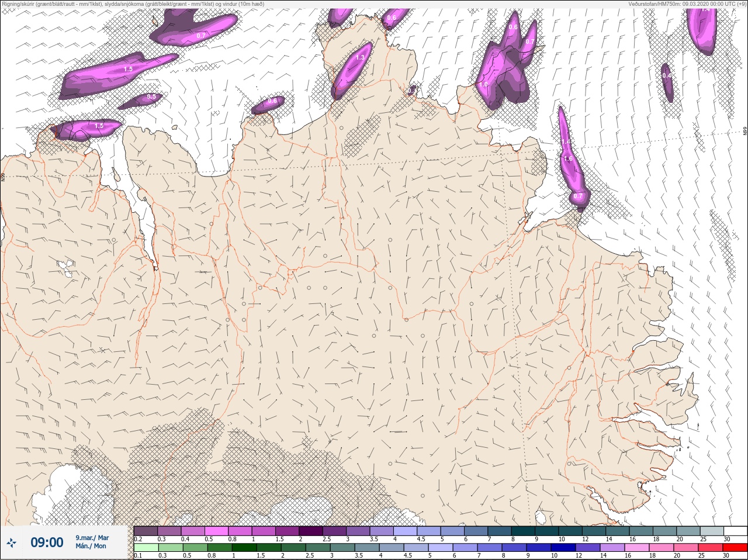Select the top-row darkest purple swatch labeled 2
The width and height of the screenshot is (748, 560).
pyautogui.click(x=311, y=531)
